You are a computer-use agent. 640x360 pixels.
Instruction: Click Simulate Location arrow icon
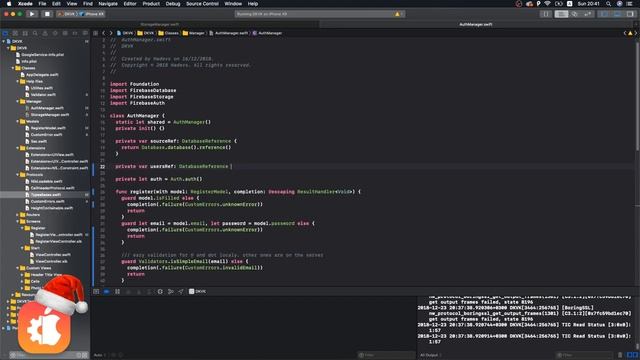[x=181, y=291]
